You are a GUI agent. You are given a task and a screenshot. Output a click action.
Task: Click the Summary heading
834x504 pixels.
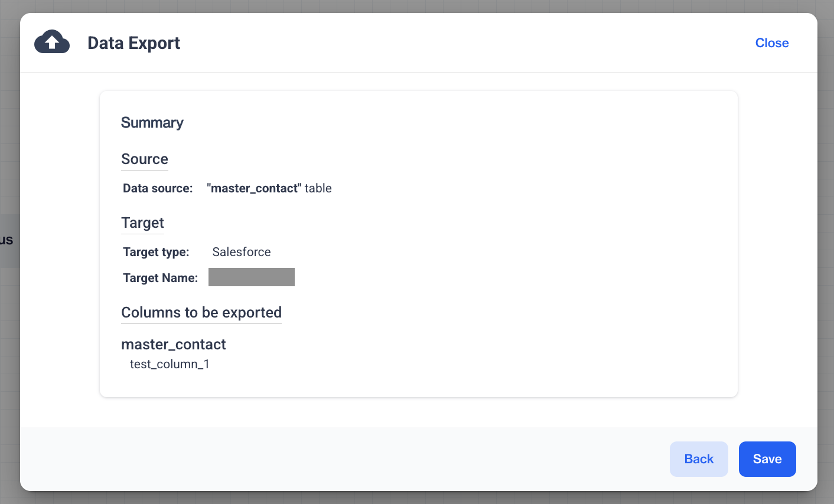point(152,123)
